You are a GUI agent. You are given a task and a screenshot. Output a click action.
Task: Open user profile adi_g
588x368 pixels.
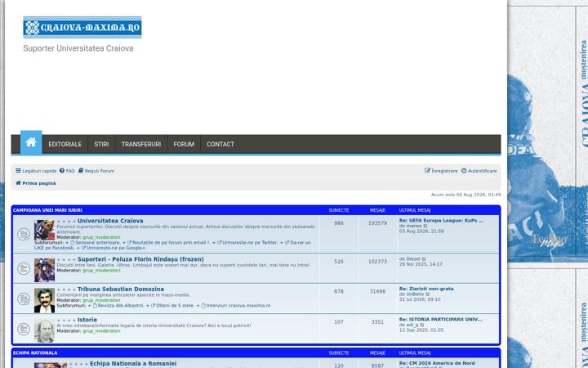point(412,325)
